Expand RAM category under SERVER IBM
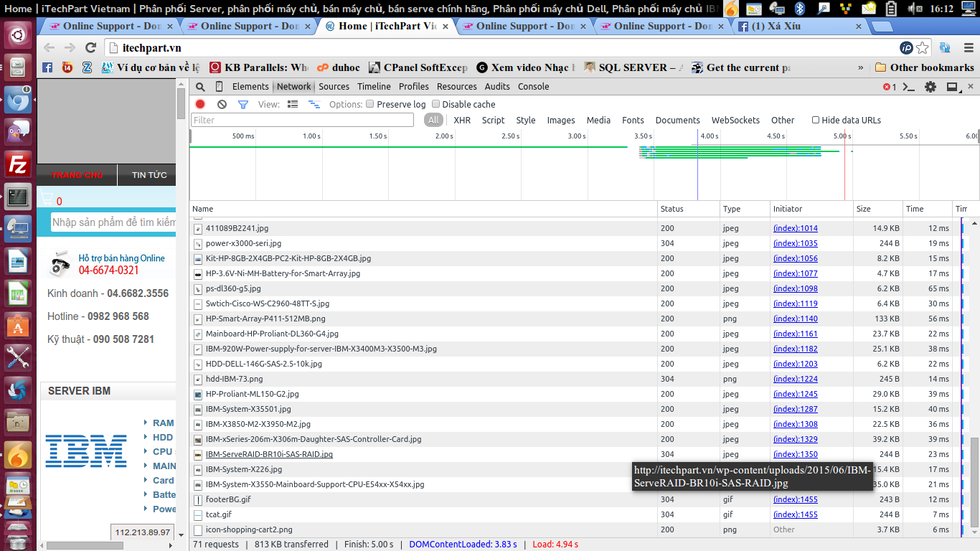Image resolution: width=980 pixels, height=551 pixels. click(x=163, y=423)
